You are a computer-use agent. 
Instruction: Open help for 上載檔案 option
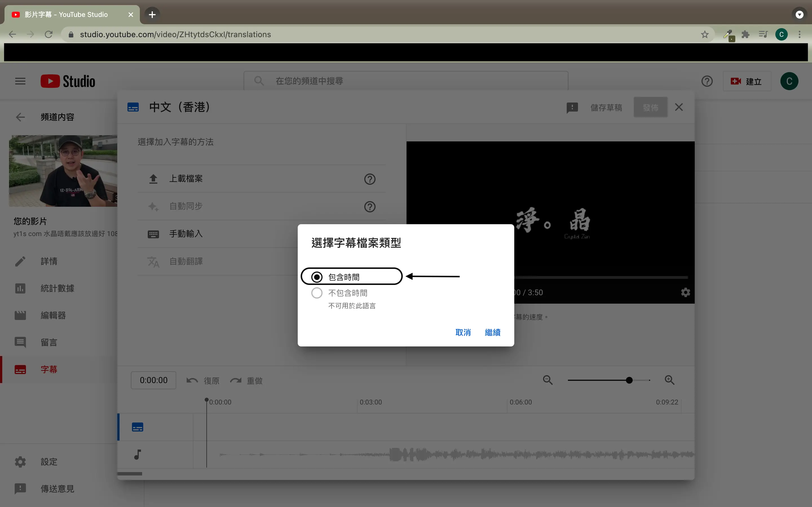point(369,179)
